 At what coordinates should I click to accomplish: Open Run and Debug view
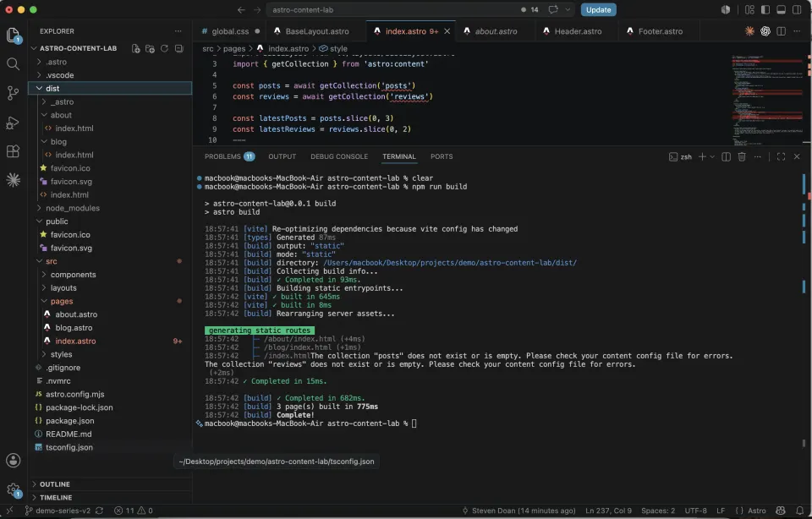coord(13,123)
